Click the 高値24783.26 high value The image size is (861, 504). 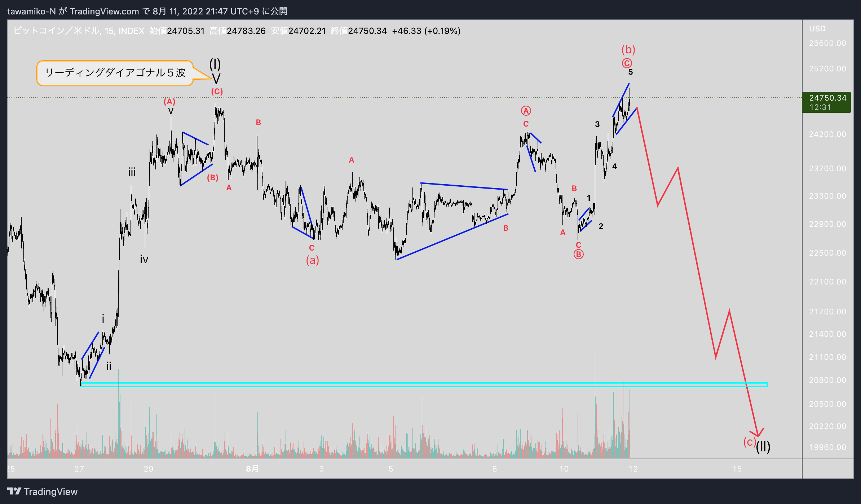coord(238,31)
